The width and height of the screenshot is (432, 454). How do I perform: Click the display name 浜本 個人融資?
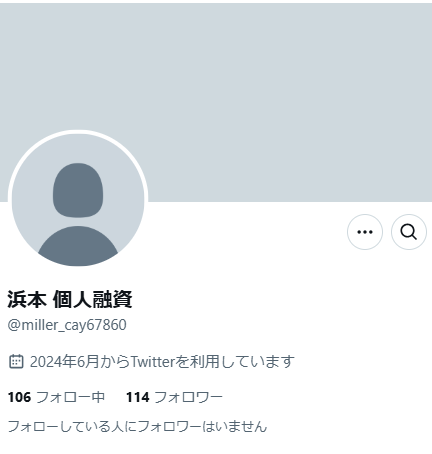click(70, 299)
